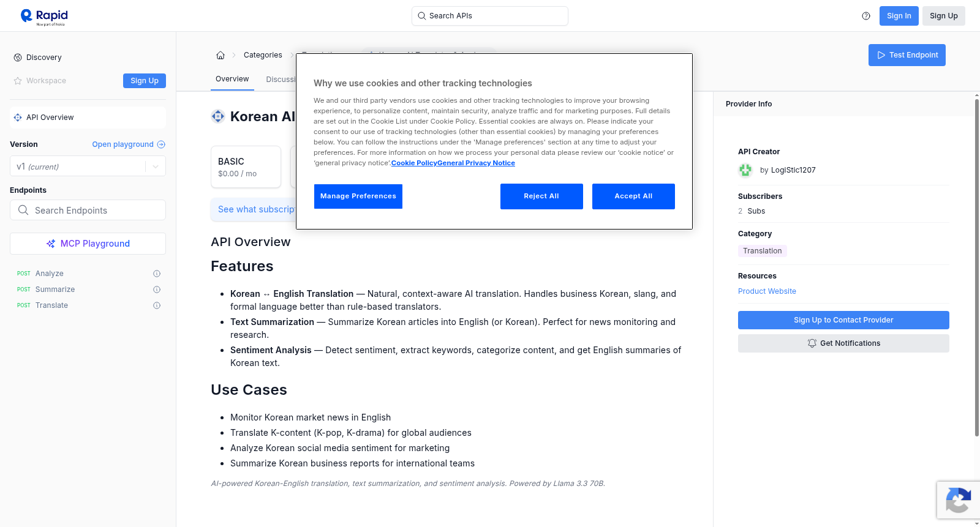Click Sign Up to Contact Provider

click(843, 320)
